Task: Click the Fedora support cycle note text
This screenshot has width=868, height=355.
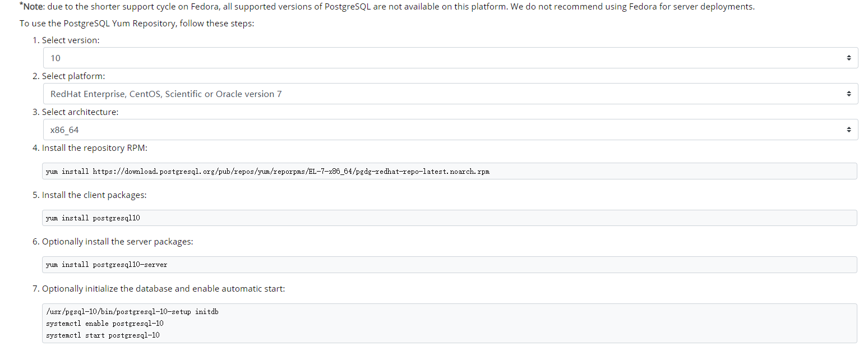Action: (x=387, y=6)
